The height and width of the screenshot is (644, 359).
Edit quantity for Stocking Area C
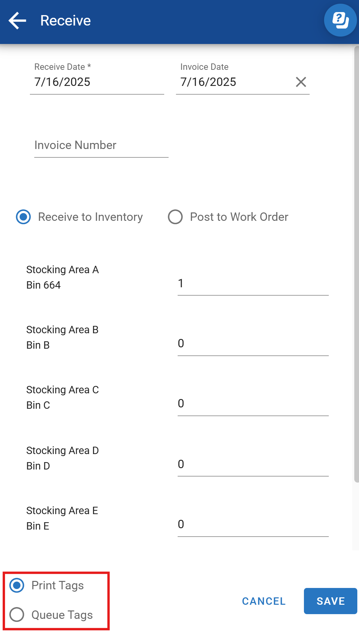tap(253, 404)
